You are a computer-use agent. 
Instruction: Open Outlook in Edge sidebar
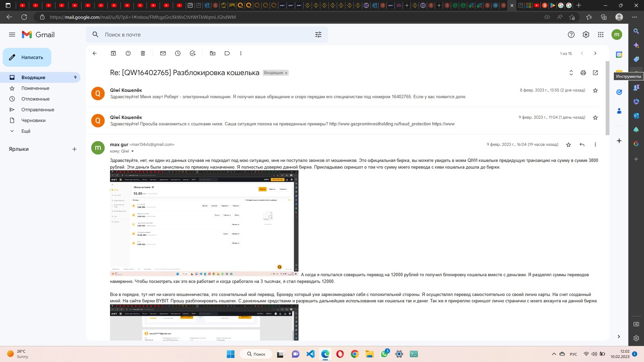tap(636, 116)
